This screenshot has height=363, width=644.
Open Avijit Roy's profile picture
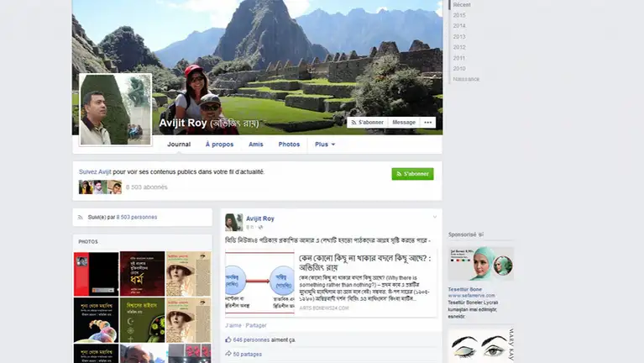point(115,109)
